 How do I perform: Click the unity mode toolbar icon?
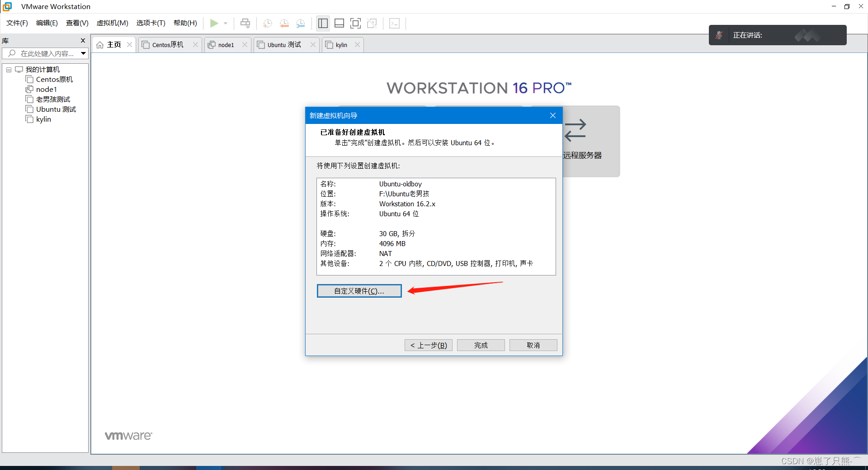click(x=372, y=23)
